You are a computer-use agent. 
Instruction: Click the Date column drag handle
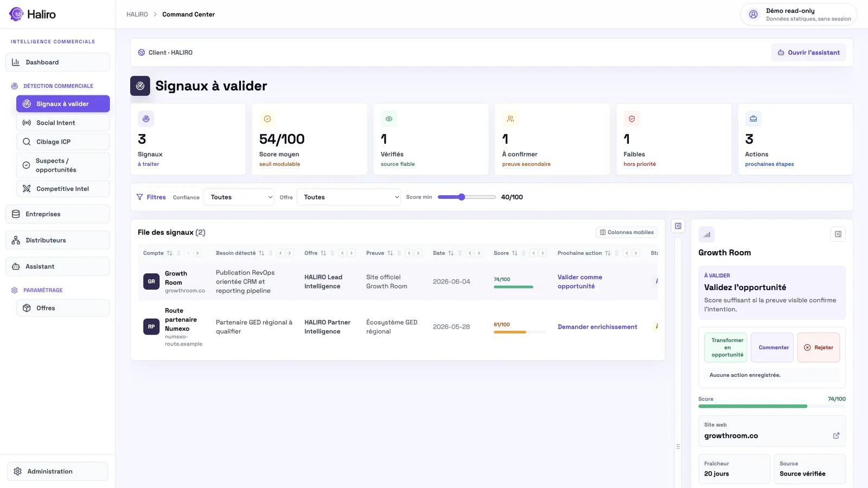point(460,253)
